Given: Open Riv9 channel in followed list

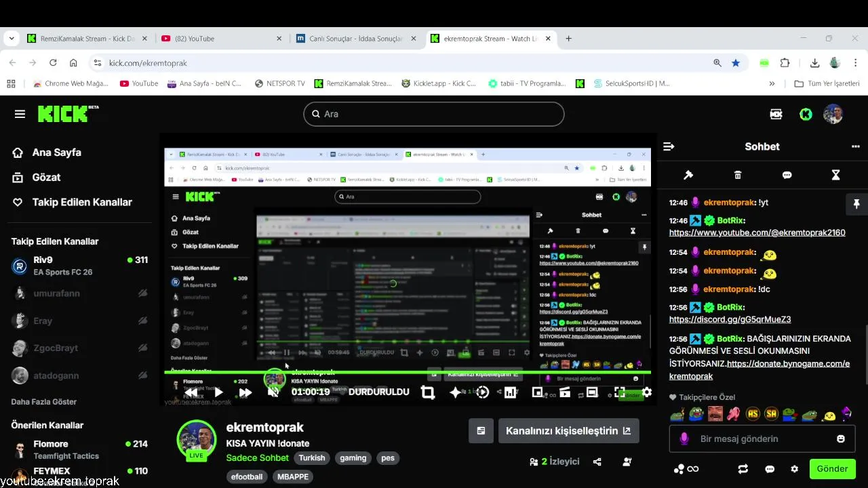Looking at the screenshot, I should point(80,266).
